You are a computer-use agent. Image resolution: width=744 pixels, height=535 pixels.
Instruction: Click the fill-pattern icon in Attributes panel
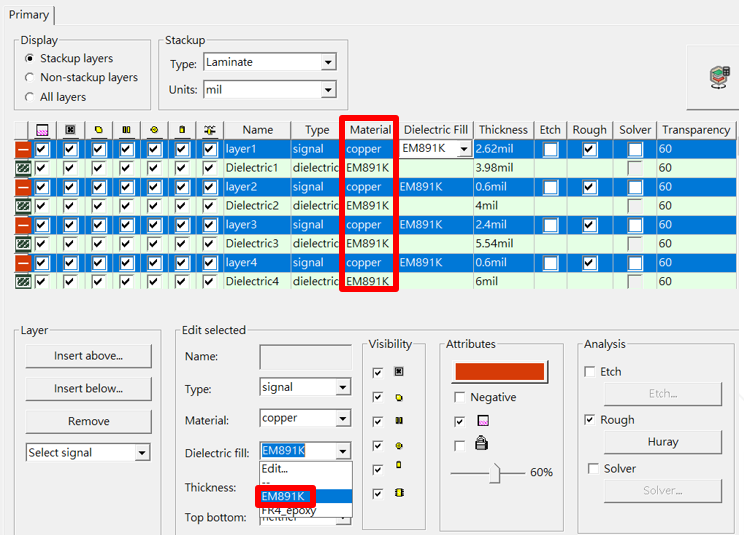click(x=483, y=421)
